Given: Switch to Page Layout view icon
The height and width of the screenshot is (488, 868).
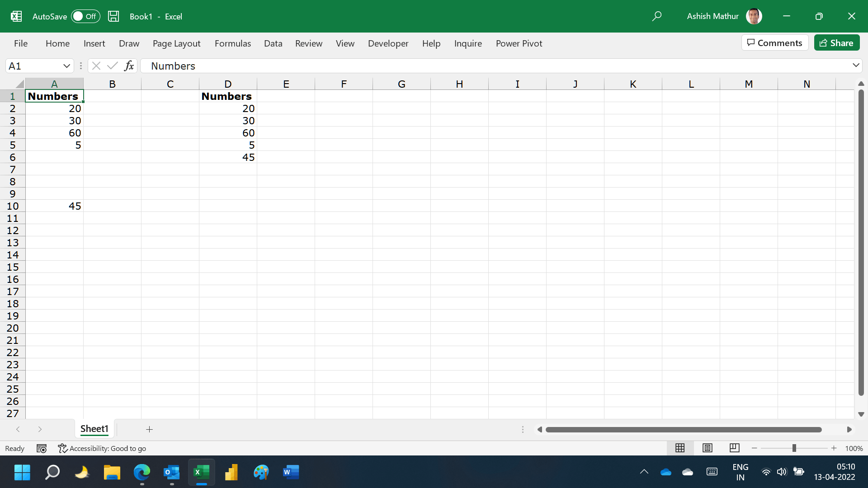Looking at the screenshot, I should point(708,448).
